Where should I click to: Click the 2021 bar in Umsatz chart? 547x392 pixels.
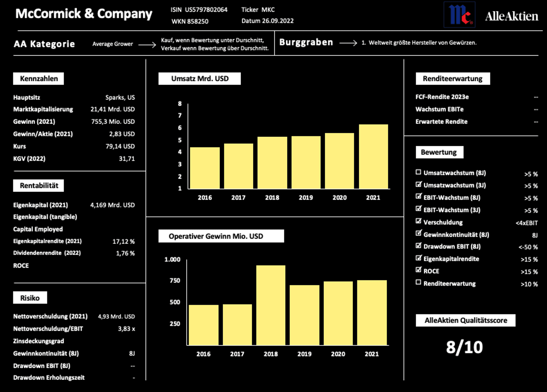point(373,157)
